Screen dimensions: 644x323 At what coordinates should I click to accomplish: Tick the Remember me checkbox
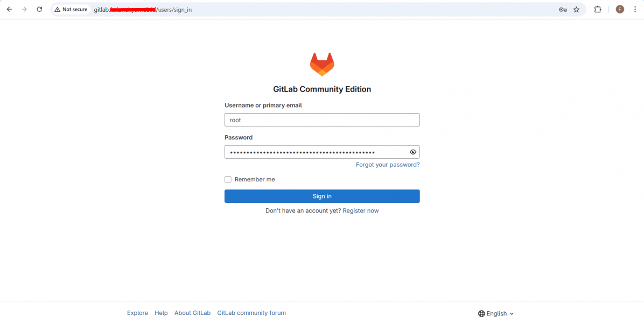coord(228,179)
